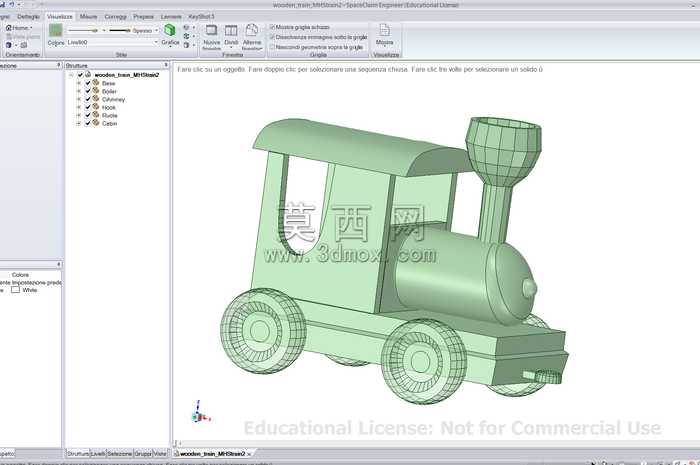Click the White color swatch in properties
This screenshot has height=465, width=700.
[16, 290]
